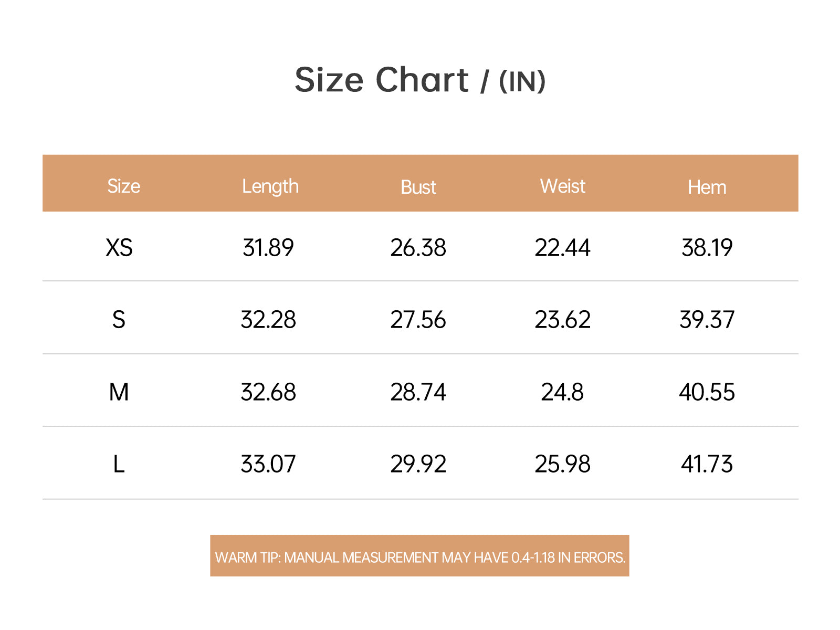Image resolution: width=840 pixels, height=630 pixels.
Task: Click the XS hem value 38.19
Action: click(707, 248)
